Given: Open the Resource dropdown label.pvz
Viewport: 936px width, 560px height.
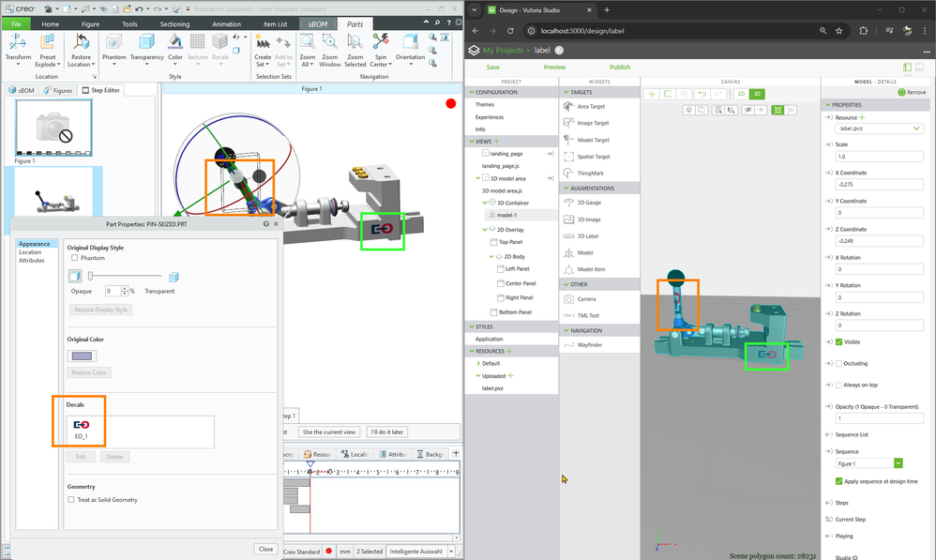Looking at the screenshot, I should pyautogui.click(x=878, y=129).
